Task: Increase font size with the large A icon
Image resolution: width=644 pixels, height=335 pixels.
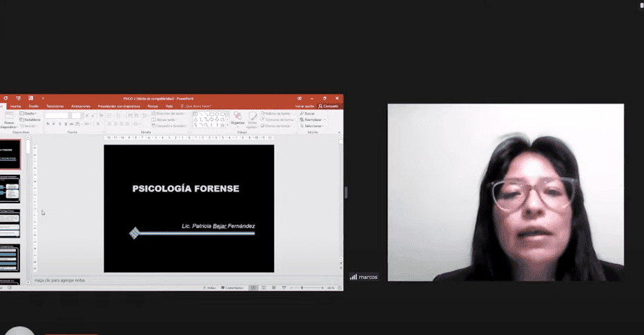Action: [x=87, y=115]
